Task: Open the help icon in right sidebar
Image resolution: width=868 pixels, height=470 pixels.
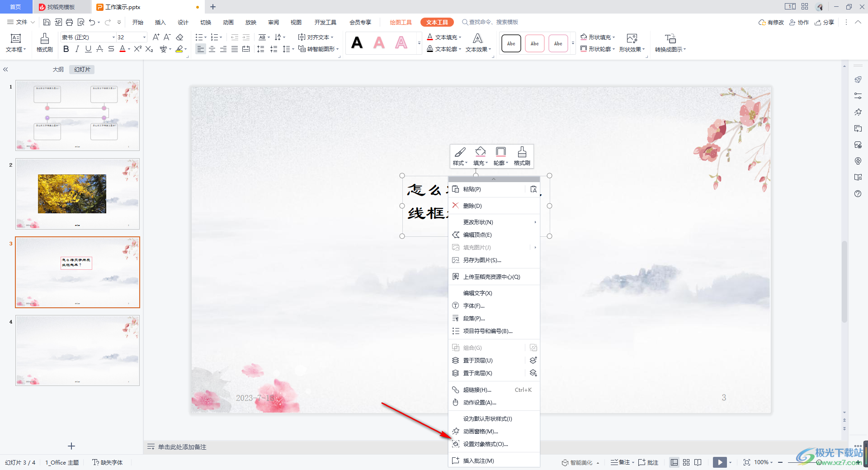Action: click(x=858, y=194)
